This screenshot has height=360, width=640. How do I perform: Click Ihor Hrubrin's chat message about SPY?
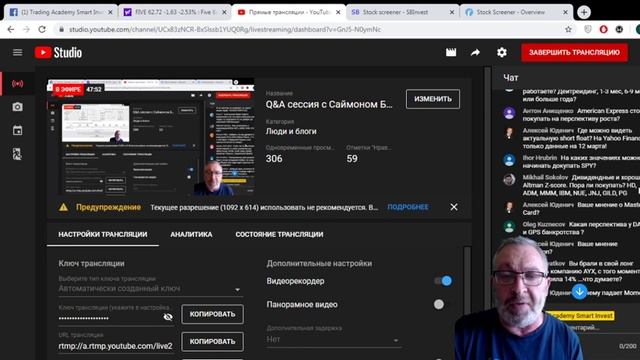581,162
